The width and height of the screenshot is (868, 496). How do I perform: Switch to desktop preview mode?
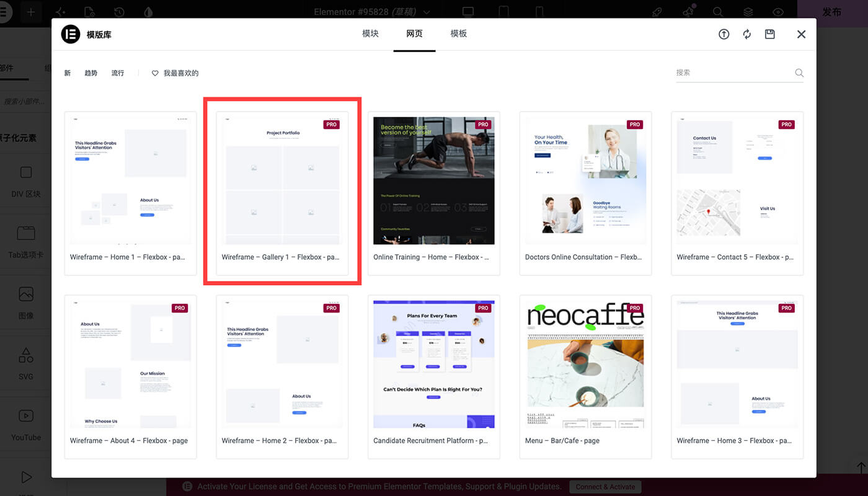[468, 12]
